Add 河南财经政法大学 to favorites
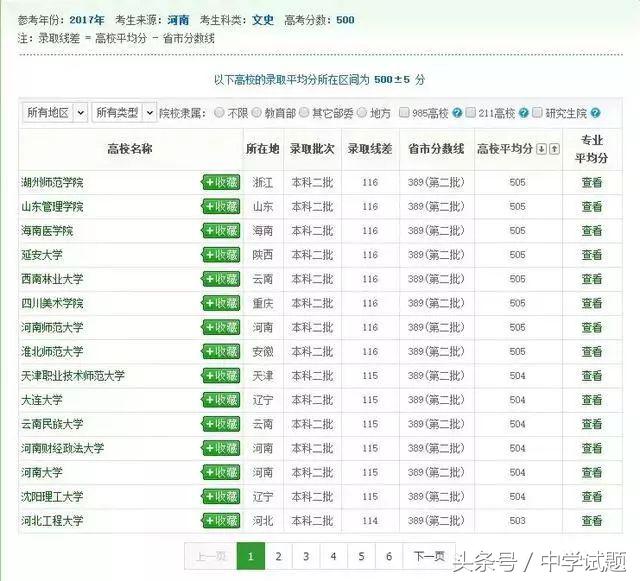The height and width of the screenshot is (581, 640). coord(220,448)
